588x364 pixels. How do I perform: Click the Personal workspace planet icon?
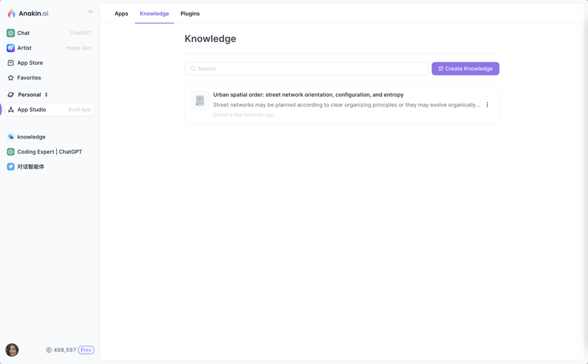pyautogui.click(x=11, y=95)
